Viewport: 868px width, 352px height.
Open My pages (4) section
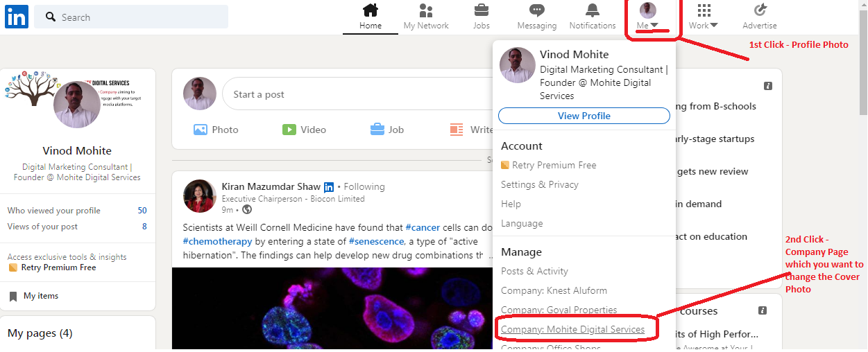[40, 333]
